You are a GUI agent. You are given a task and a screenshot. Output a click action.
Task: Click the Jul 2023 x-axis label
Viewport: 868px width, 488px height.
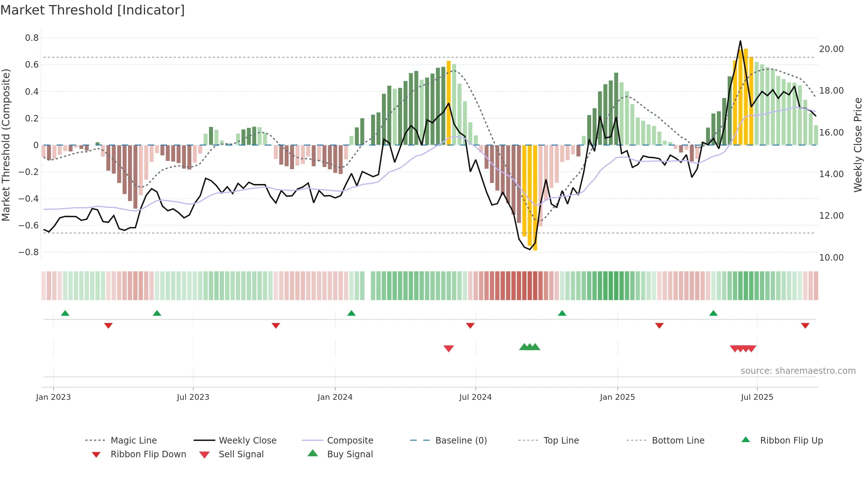[193, 397]
